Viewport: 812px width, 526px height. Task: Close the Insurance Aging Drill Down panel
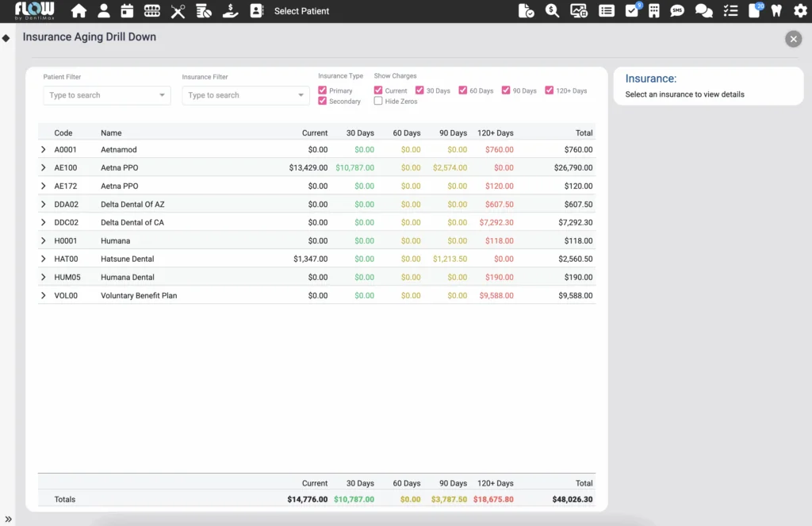(793, 39)
